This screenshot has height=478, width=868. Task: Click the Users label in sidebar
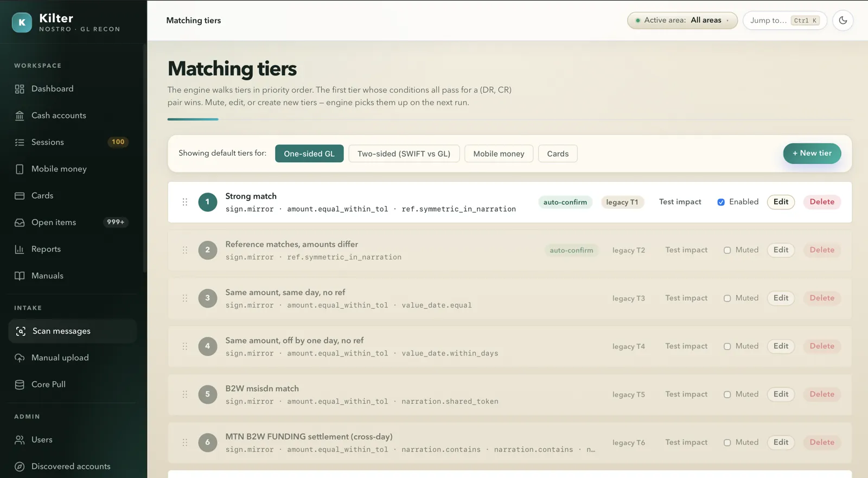(42, 439)
